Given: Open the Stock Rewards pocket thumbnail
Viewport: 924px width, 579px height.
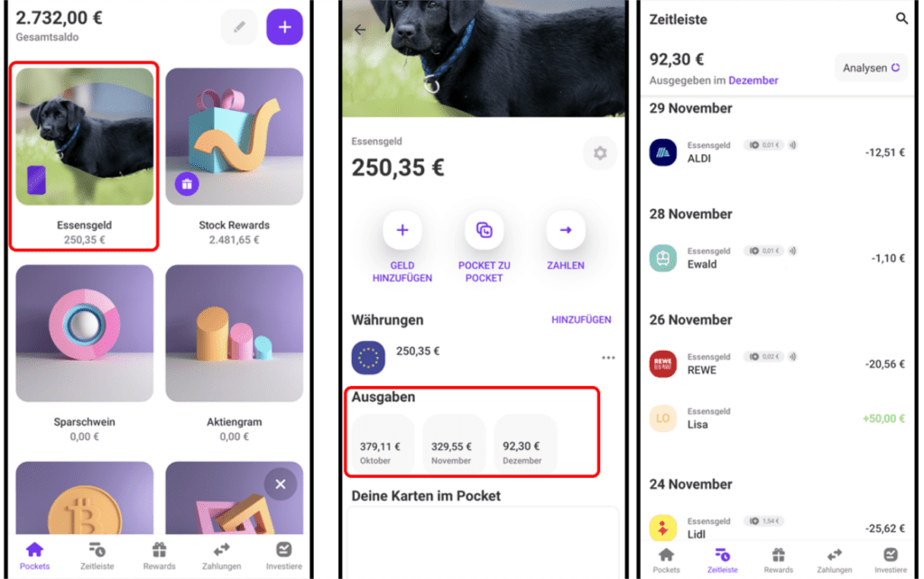Looking at the screenshot, I should pos(235,137).
